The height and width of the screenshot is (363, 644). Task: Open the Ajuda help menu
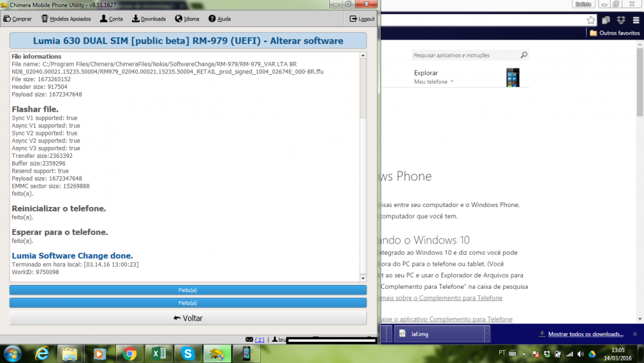220,19
